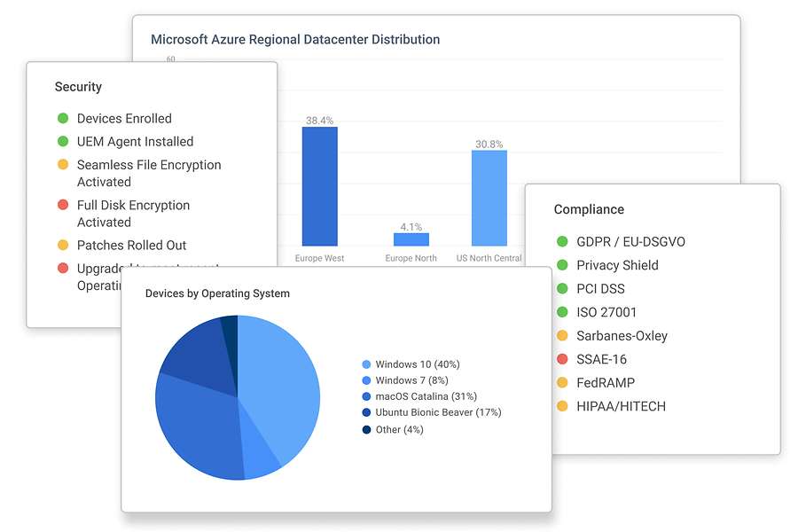798x532 pixels.
Task: Click the green dot next to GDPR / EU-DSGVO
Action: (x=562, y=241)
